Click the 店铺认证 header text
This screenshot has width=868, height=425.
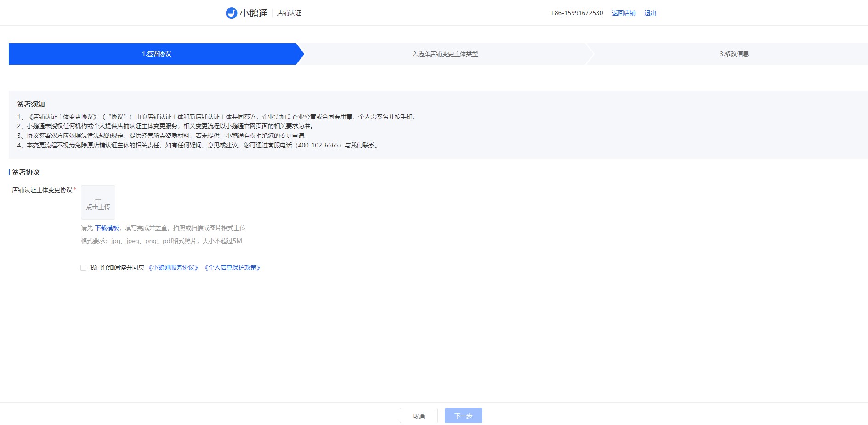289,13
